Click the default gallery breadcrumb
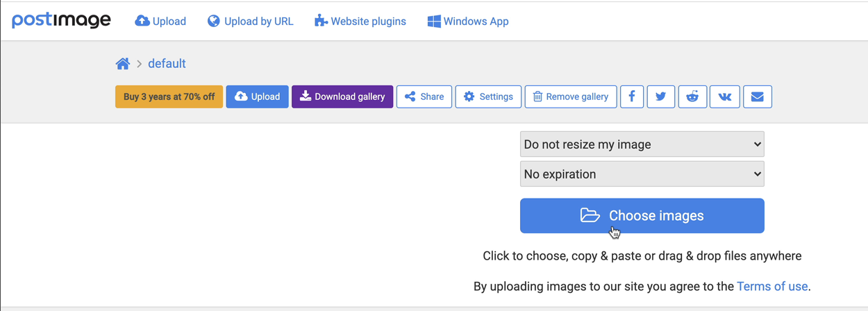This screenshot has height=311, width=868. coord(167,64)
